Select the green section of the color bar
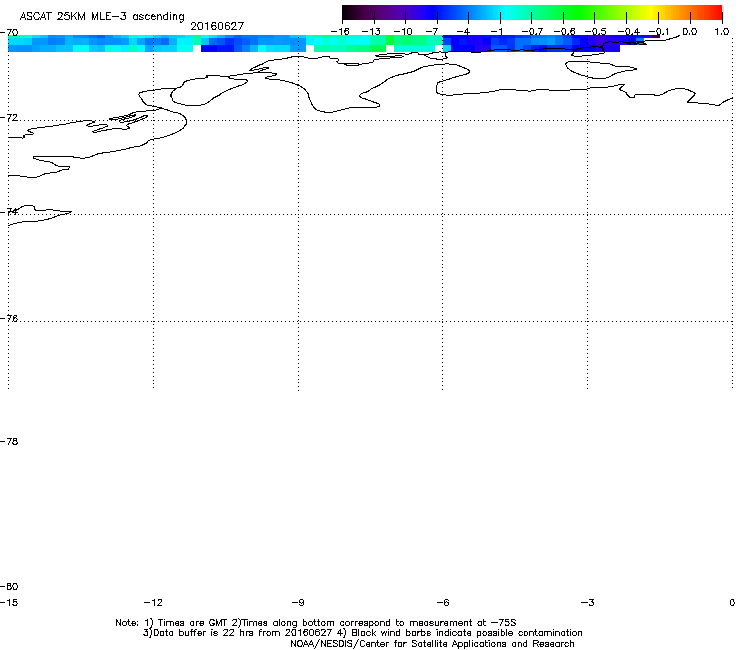 coord(580,12)
